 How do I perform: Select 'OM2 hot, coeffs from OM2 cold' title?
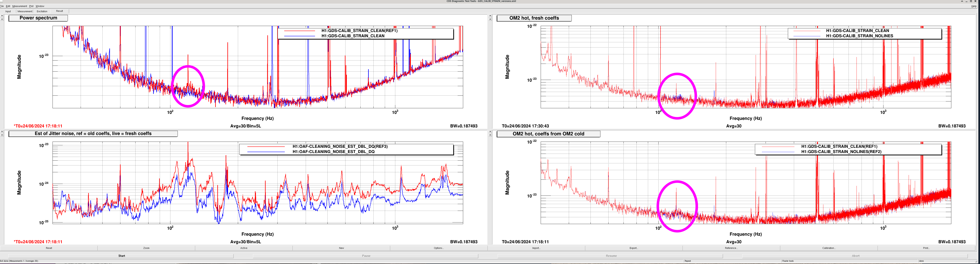pos(548,134)
